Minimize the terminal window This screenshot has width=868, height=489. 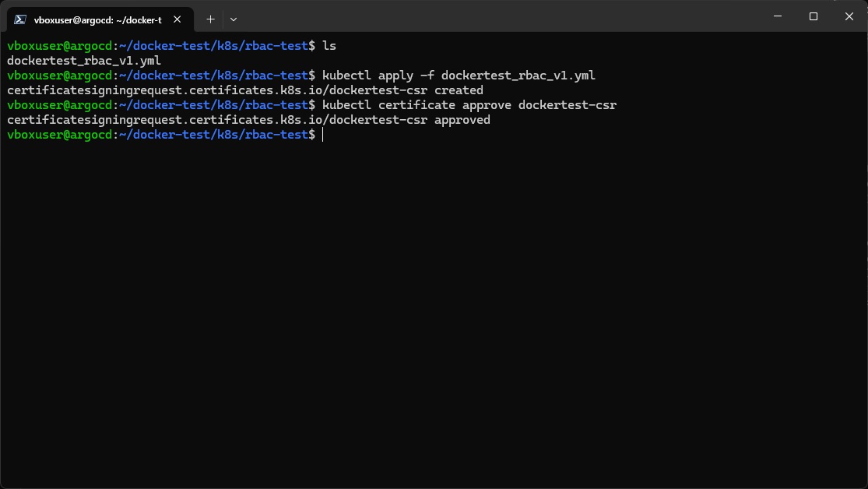tap(778, 16)
